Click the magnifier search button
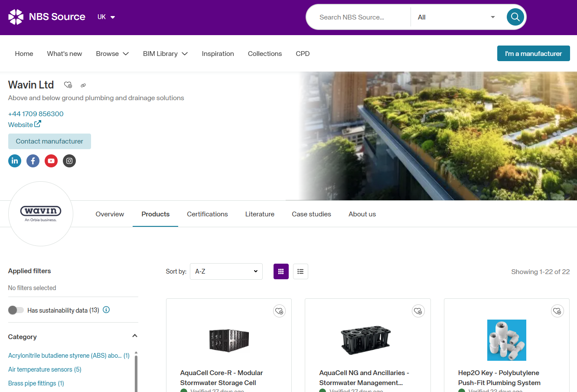 pos(515,17)
